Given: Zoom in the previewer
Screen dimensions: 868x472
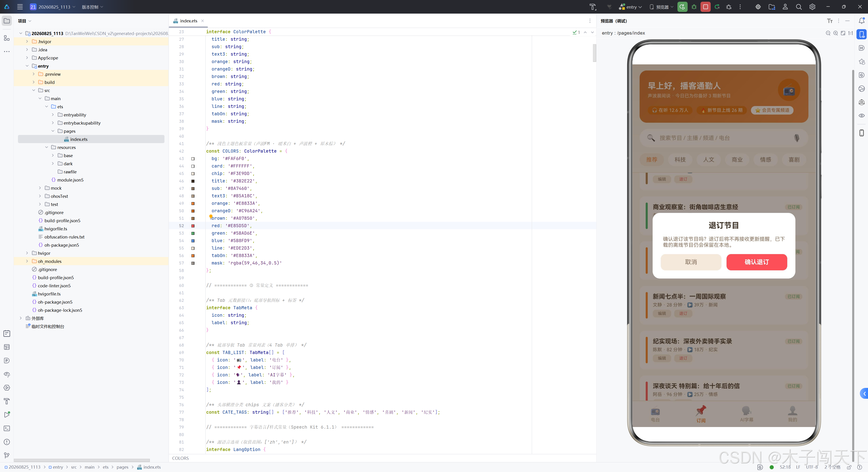Looking at the screenshot, I should coord(836,33).
